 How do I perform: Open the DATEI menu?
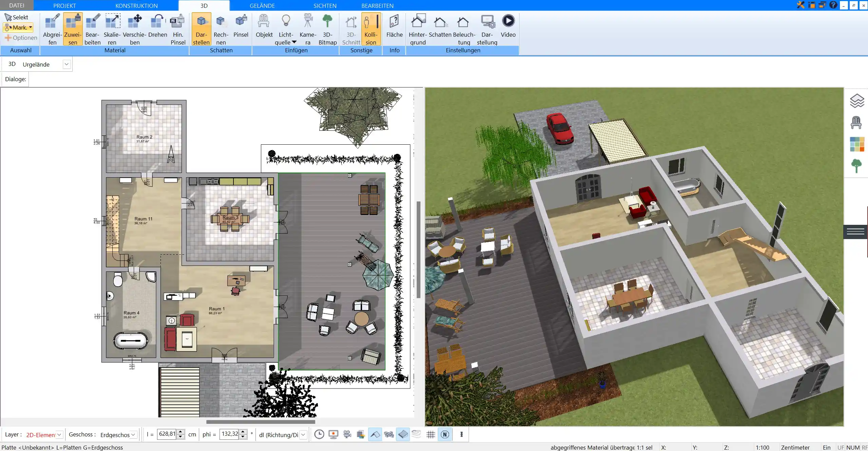click(17, 5)
